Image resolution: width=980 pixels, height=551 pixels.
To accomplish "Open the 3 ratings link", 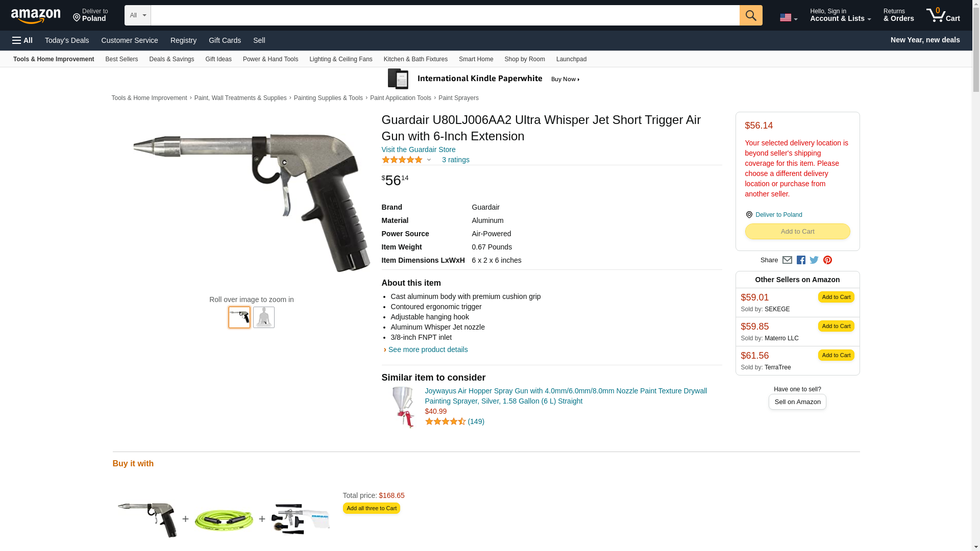I will point(455,160).
